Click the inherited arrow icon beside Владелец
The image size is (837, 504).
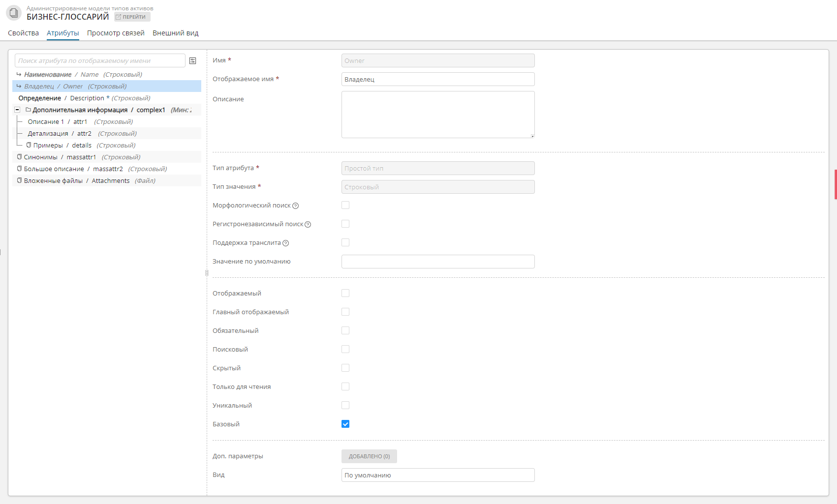(x=19, y=86)
